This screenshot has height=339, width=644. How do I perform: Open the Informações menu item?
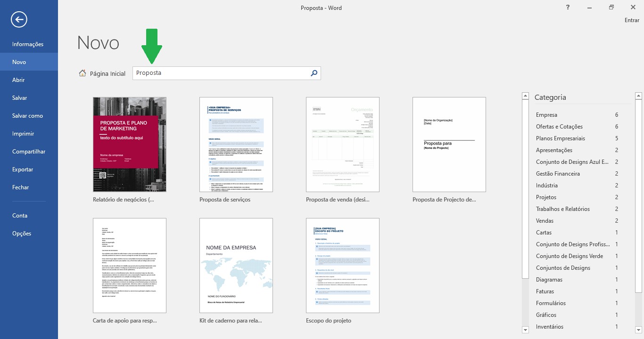[x=29, y=44]
